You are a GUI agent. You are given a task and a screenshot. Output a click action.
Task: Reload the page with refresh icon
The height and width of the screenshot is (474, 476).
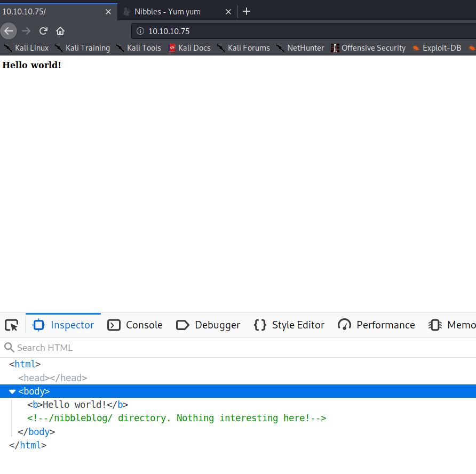coord(43,31)
